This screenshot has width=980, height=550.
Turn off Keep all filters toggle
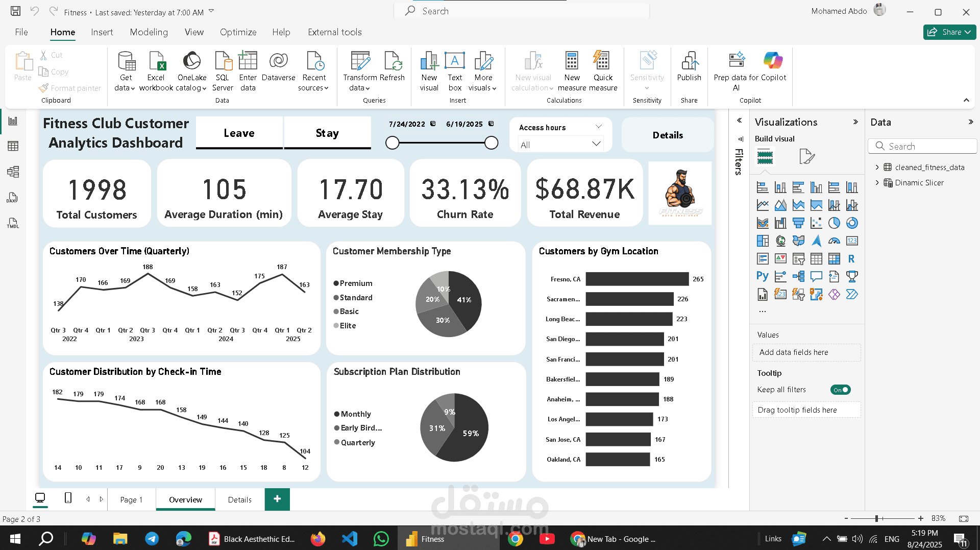(840, 390)
